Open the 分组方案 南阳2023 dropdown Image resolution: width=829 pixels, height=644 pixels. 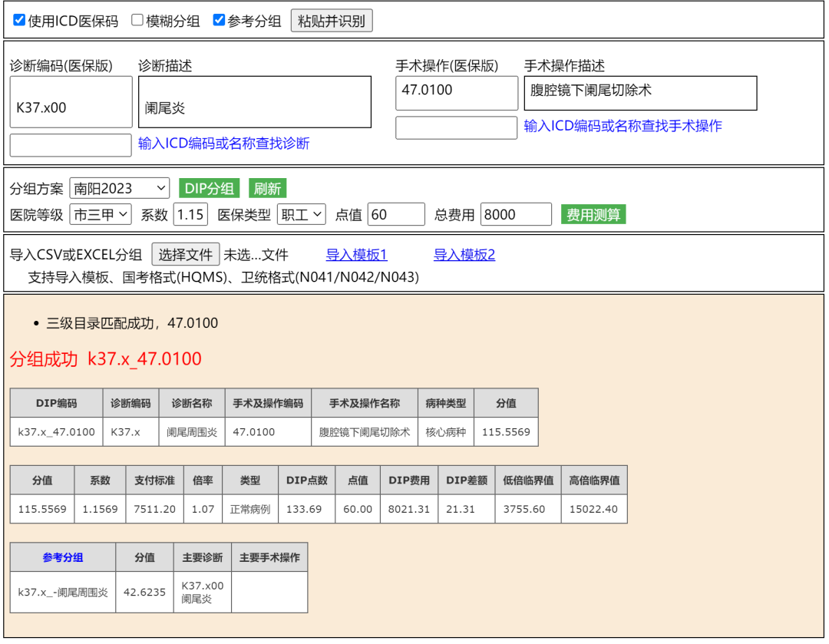coord(120,188)
